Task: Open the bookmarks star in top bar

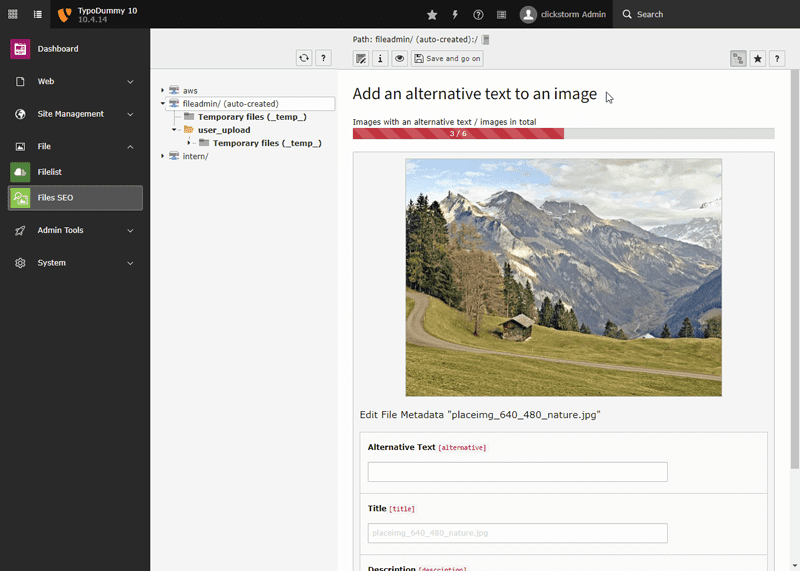Action: [x=432, y=15]
